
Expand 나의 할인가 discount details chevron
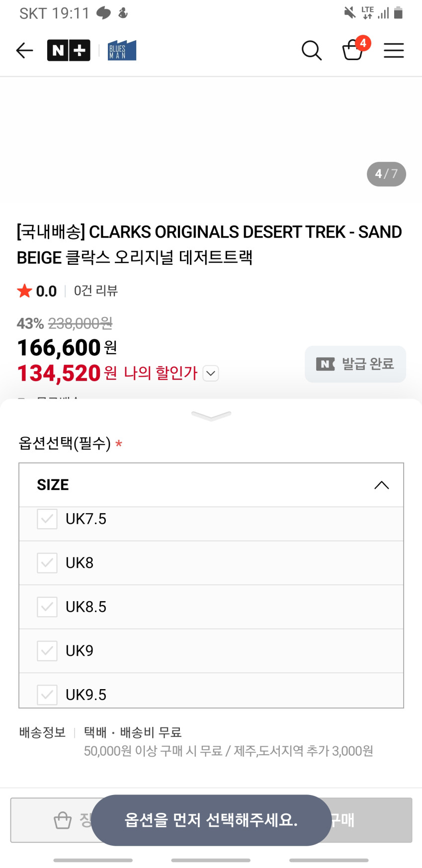[x=211, y=373]
